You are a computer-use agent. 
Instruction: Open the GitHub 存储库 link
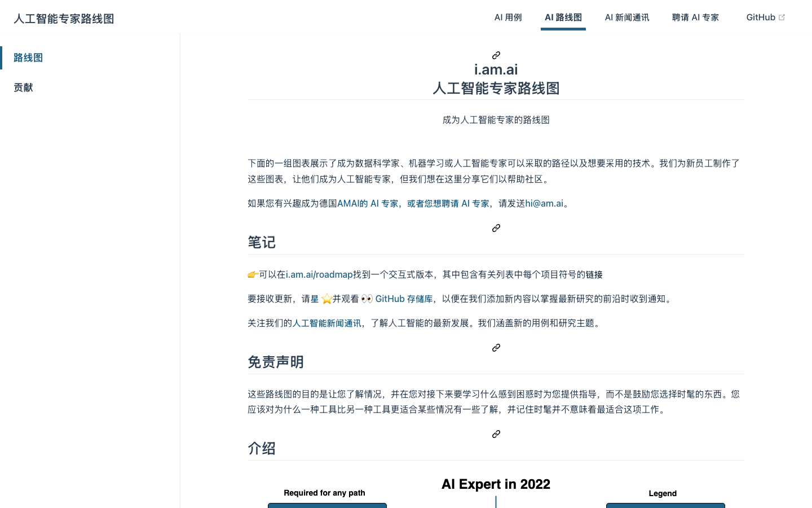(404, 299)
